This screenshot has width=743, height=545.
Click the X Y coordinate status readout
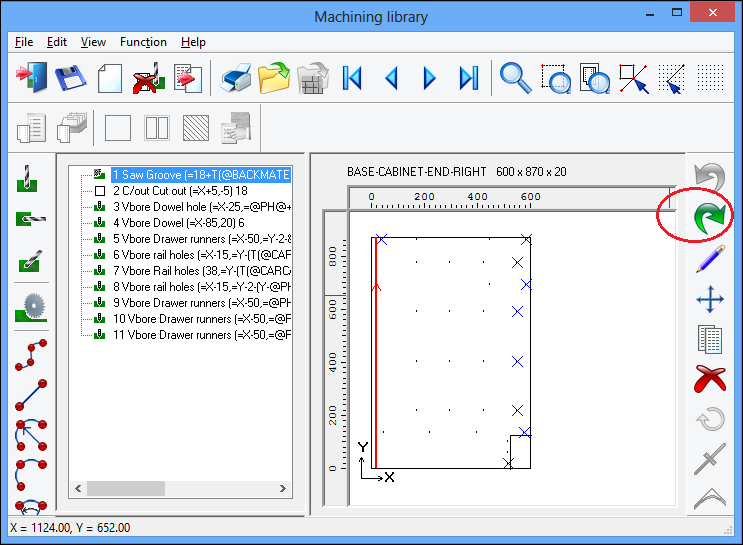[70, 527]
